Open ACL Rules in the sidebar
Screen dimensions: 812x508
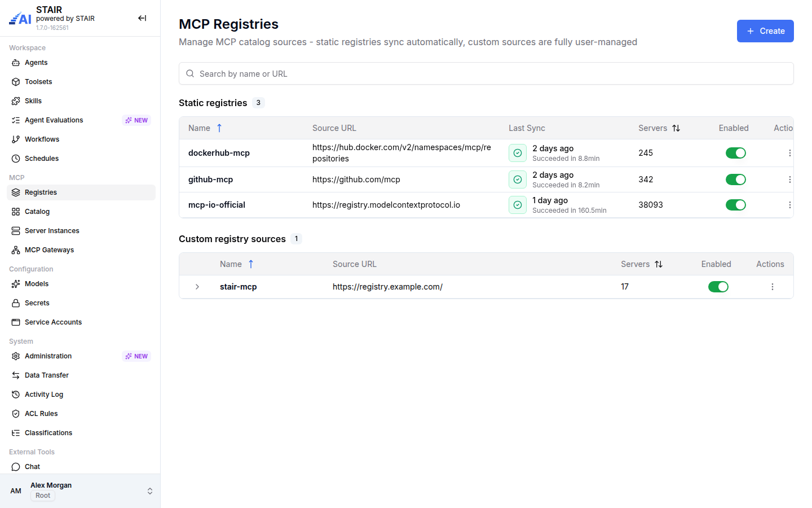81,414
